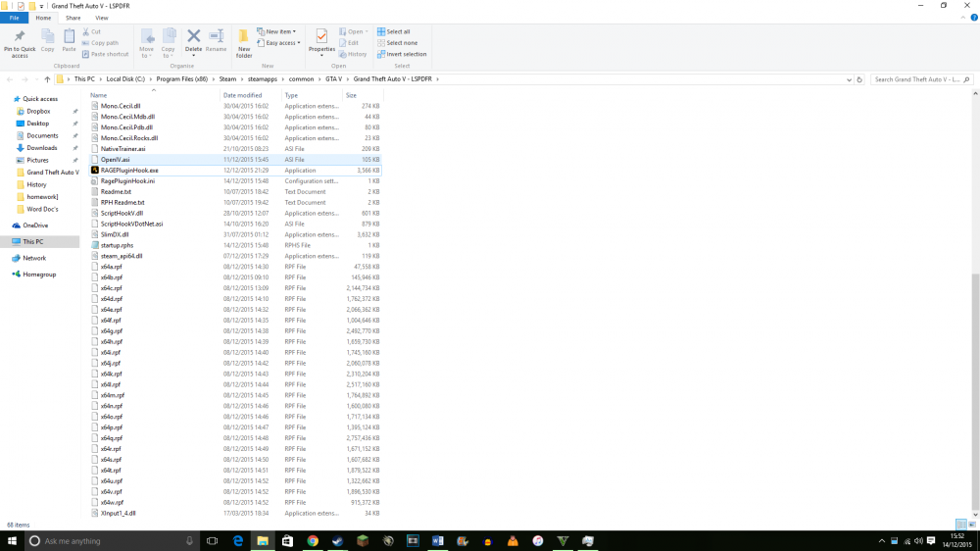Click Select all in ribbon
This screenshot has width=980, height=551.
pos(394,31)
